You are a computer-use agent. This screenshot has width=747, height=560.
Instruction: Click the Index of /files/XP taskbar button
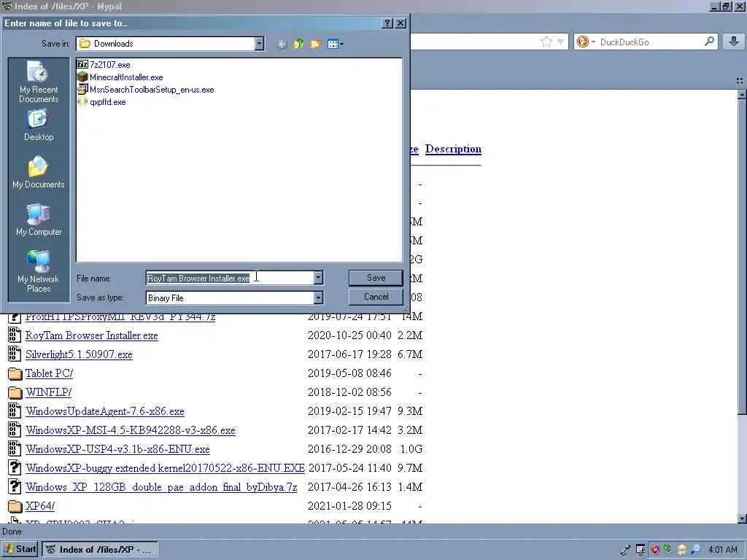[99, 550]
